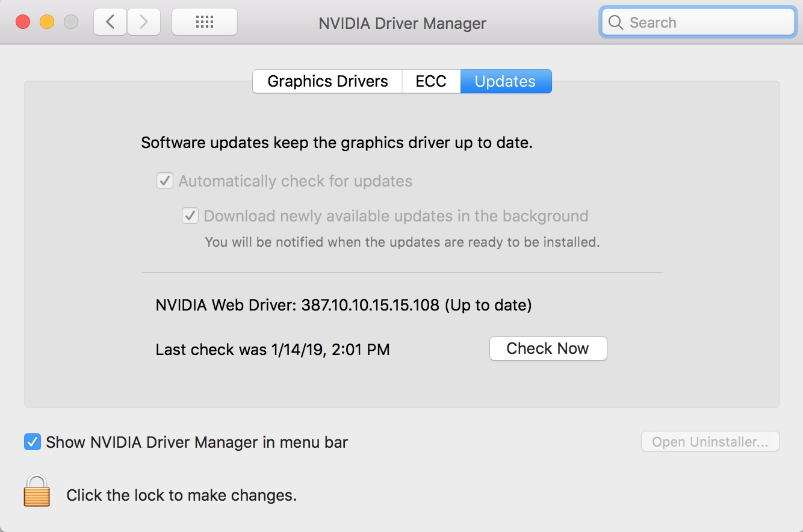The height and width of the screenshot is (532, 803).
Task: Uncheck Show NVIDIA Driver Manager in menu bar
Action: coord(33,442)
